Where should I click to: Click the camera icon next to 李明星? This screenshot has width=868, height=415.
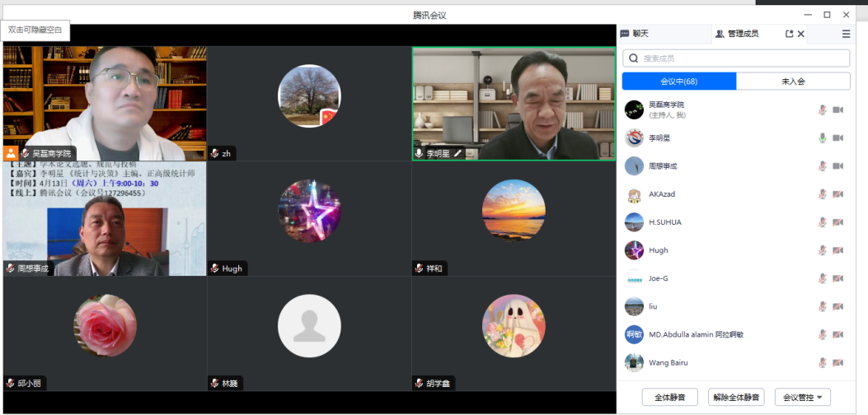click(x=838, y=138)
